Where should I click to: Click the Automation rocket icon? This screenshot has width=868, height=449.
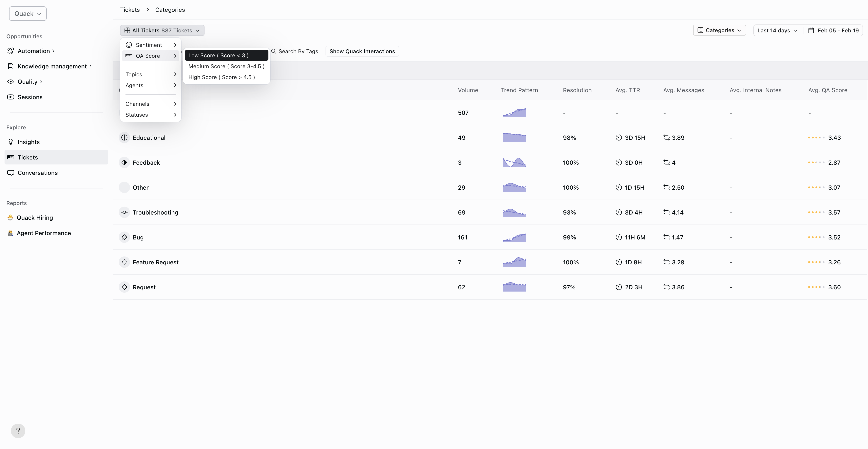[11, 51]
